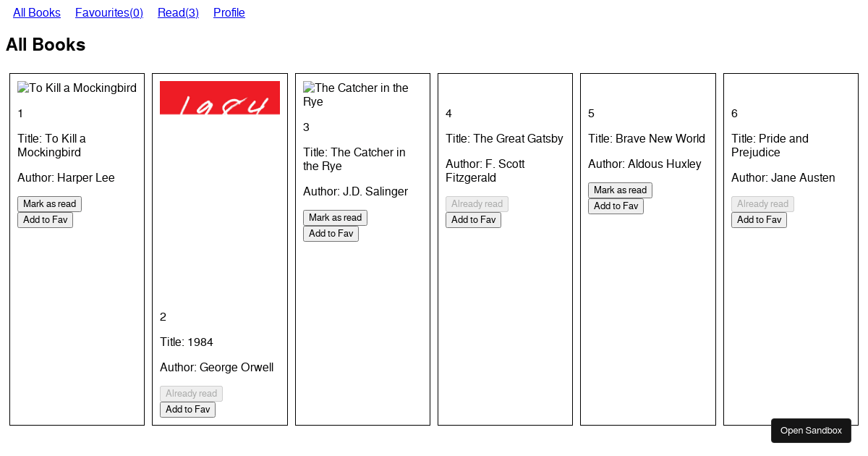Add To Kill a Mockingbird to favourites

pyautogui.click(x=45, y=220)
